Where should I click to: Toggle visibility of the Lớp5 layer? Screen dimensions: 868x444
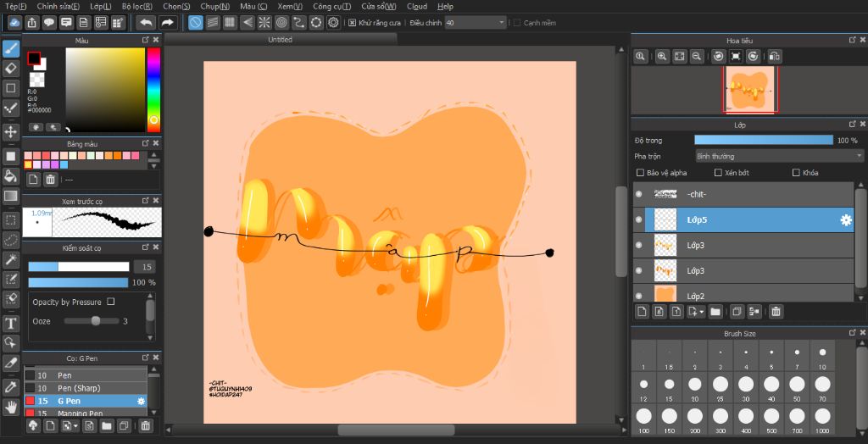[x=639, y=219]
